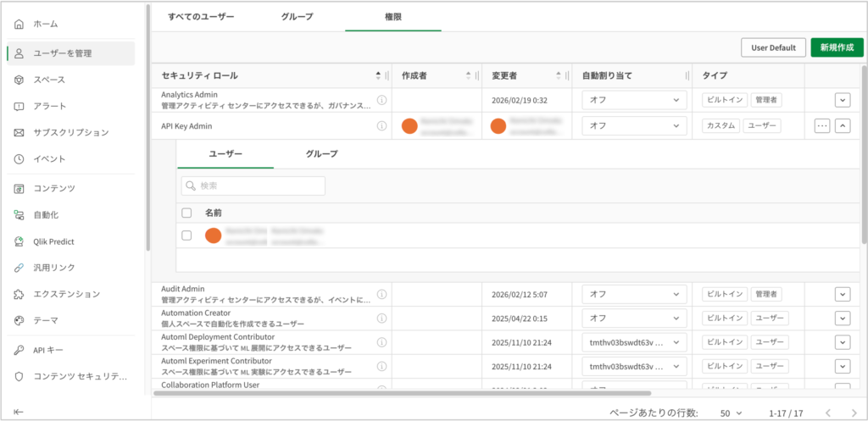Open auto-assign dropdown for Analytics Admin
This screenshot has width=868, height=421.
pos(633,100)
